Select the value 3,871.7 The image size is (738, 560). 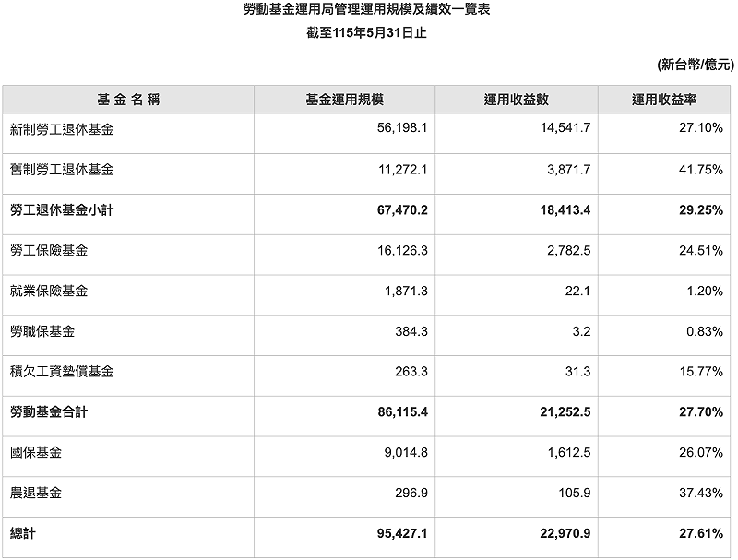point(569,170)
